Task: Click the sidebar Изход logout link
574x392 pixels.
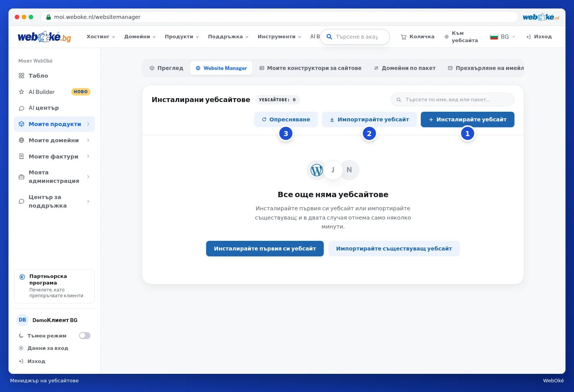Action: 32,361
